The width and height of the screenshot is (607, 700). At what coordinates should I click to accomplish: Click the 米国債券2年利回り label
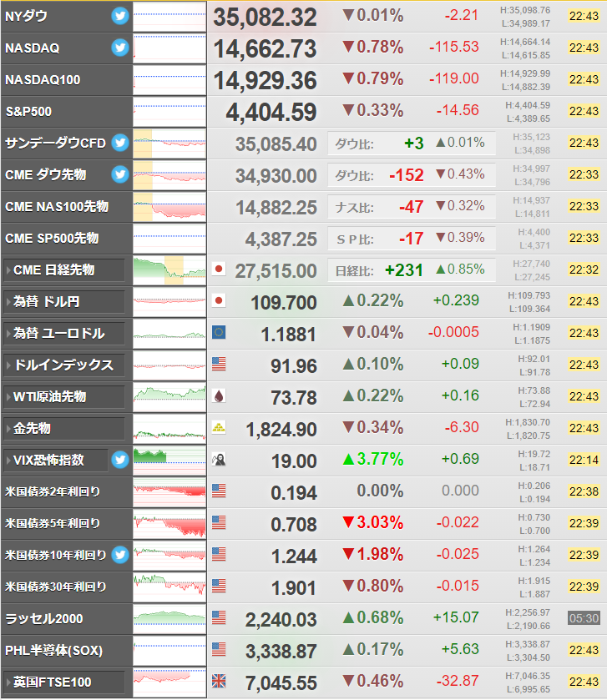(x=53, y=491)
